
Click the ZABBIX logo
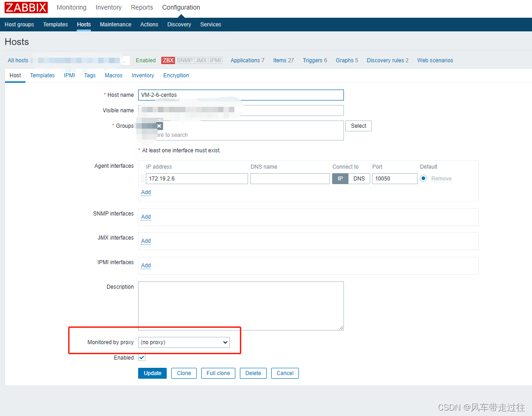tap(26, 7)
